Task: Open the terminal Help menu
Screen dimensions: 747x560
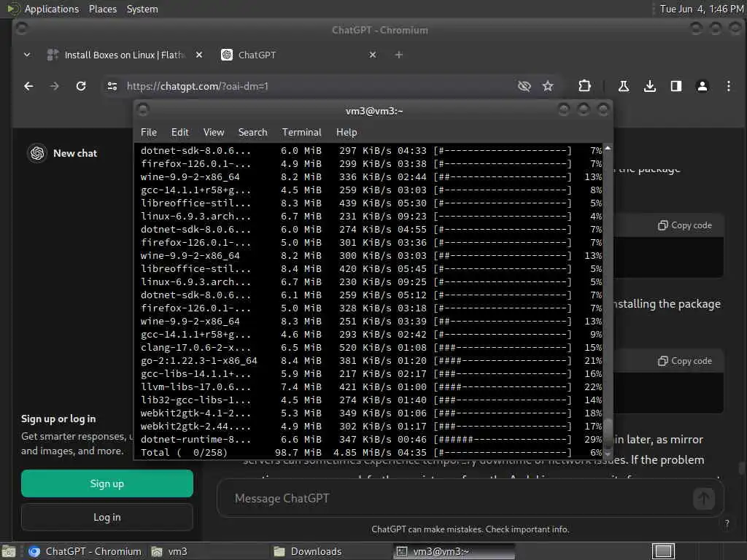Action: pos(347,133)
